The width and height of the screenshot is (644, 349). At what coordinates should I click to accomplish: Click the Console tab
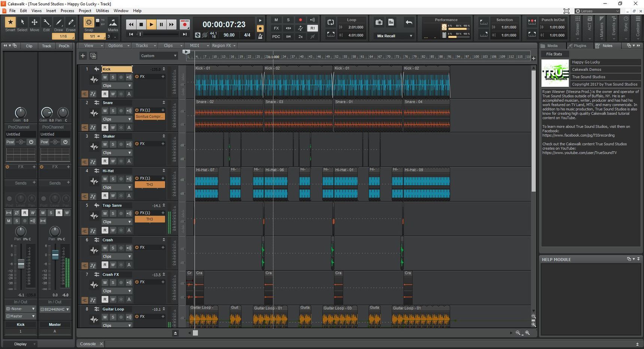pos(88,344)
